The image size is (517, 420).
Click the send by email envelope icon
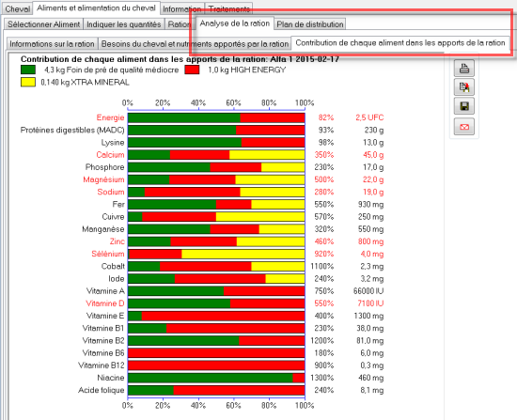tap(464, 127)
